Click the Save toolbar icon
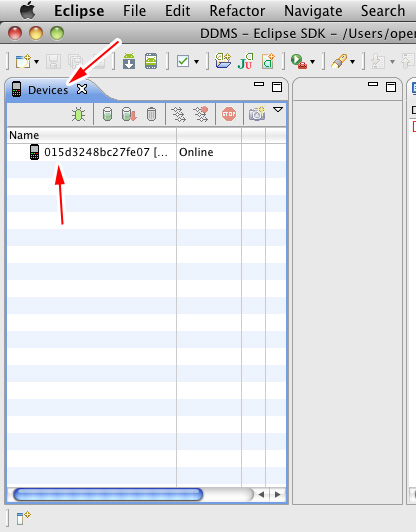Viewport: 416px width, 532px height. 53,61
